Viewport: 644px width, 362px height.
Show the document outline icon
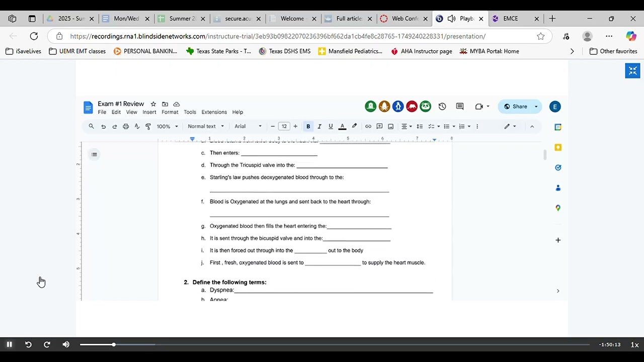94,154
